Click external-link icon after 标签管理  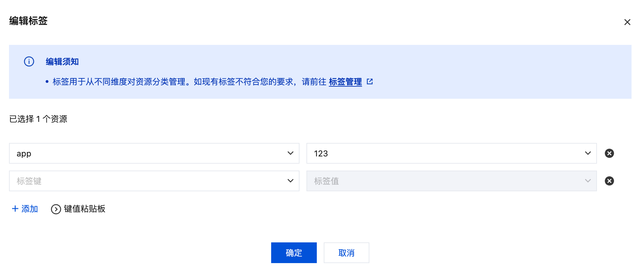tap(370, 81)
